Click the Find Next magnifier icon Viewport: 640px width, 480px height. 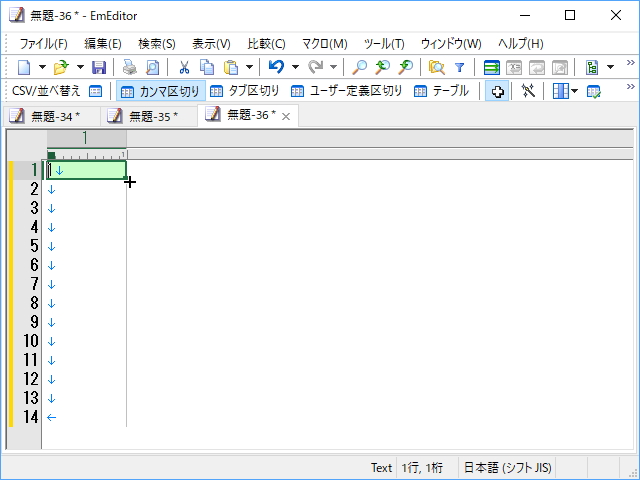click(405, 67)
